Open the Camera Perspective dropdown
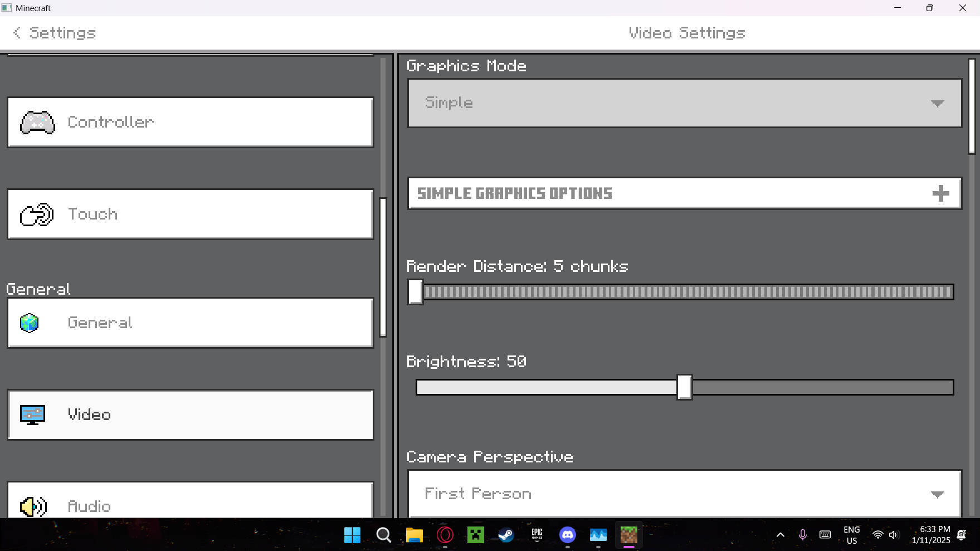The width and height of the screenshot is (980, 551). [685, 494]
